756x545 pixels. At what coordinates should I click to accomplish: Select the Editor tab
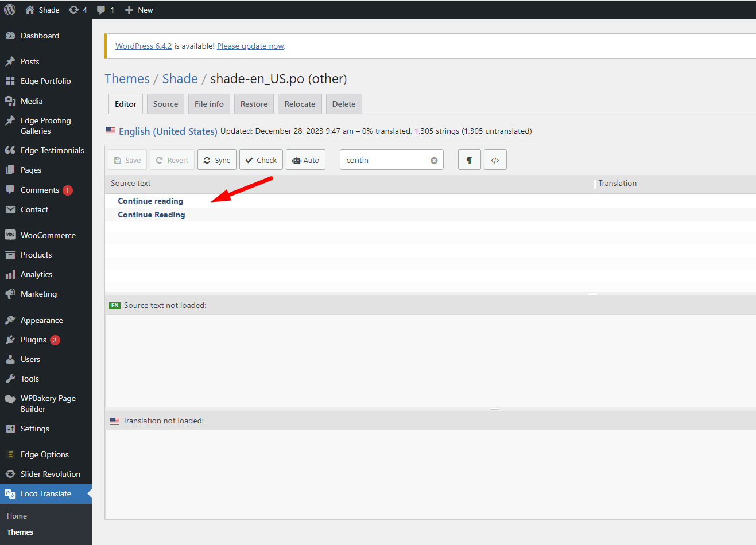[125, 104]
